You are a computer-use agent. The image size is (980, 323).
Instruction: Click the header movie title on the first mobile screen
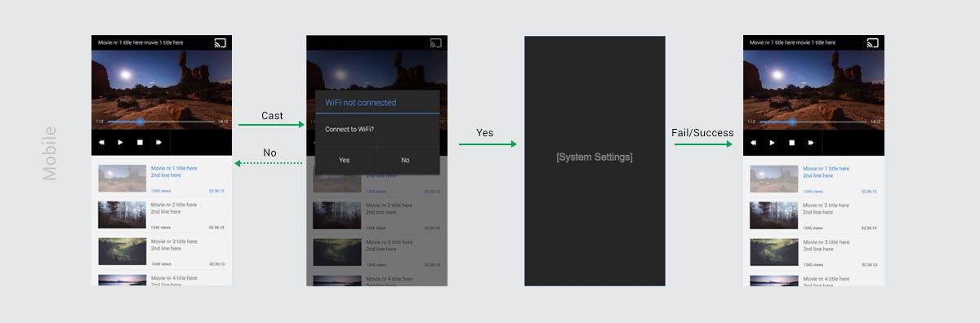pyautogui.click(x=140, y=42)
